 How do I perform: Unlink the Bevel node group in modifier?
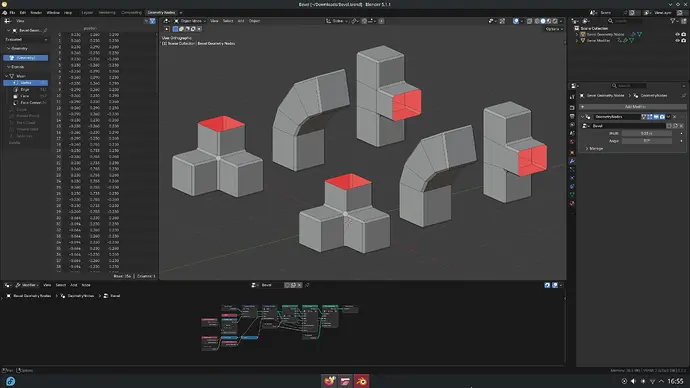[x=681, y=126]
